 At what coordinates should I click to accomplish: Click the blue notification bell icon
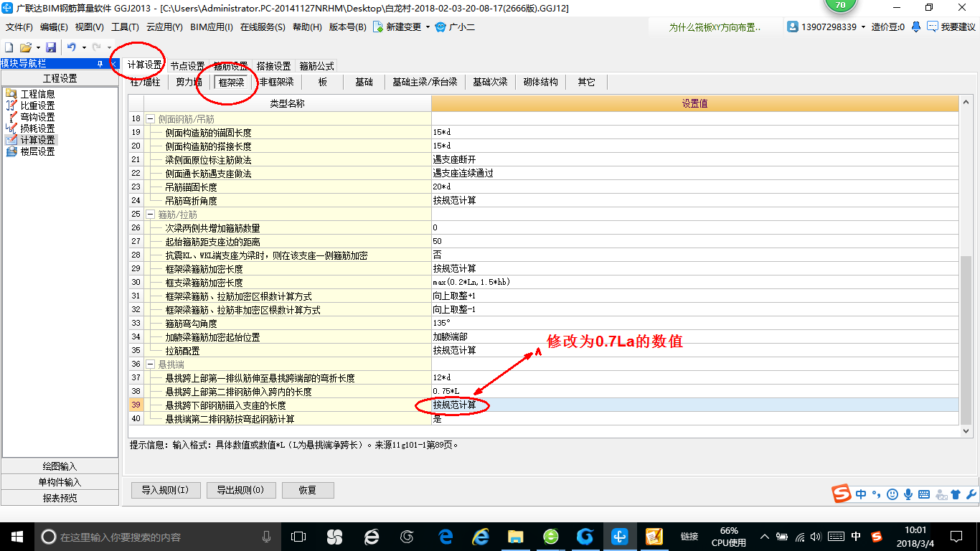(916, 27)
